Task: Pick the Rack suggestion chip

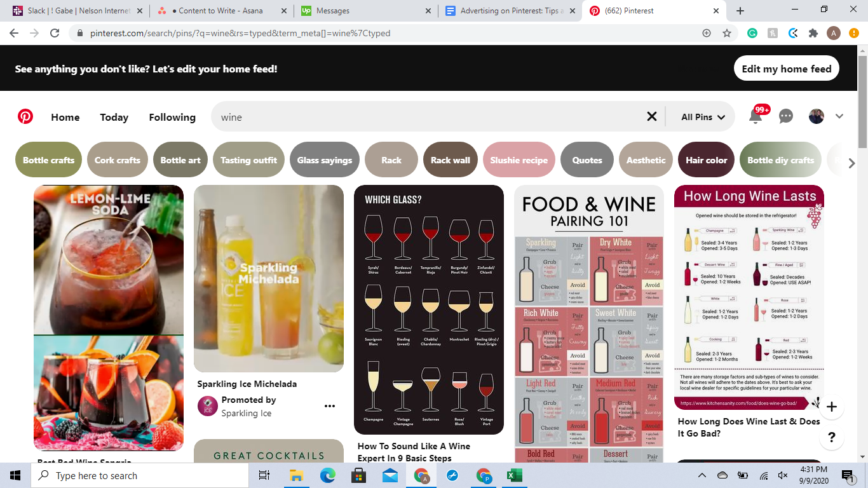Action: click(x=391, y=159)
